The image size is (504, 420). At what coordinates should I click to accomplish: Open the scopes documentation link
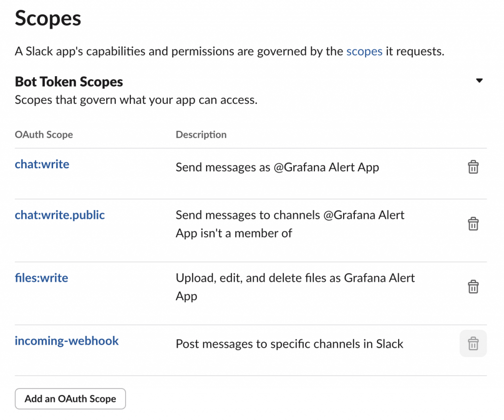364,51
